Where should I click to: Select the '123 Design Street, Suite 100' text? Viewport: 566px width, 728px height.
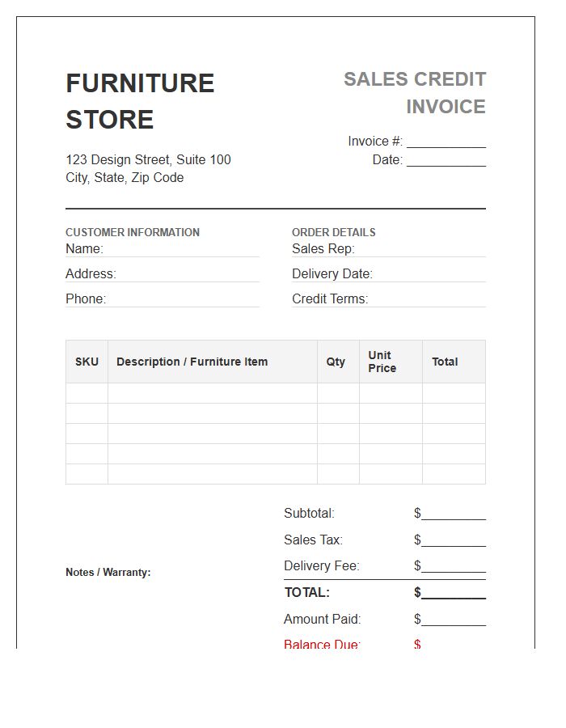tap(149, 159)
